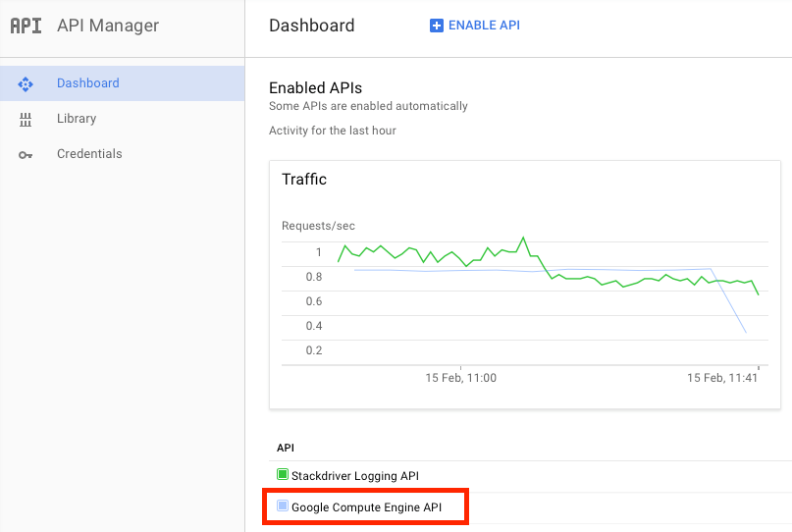Click the plus icon beside ENABLE API
This screenshot has height=532, width=792.
point(437,26)
